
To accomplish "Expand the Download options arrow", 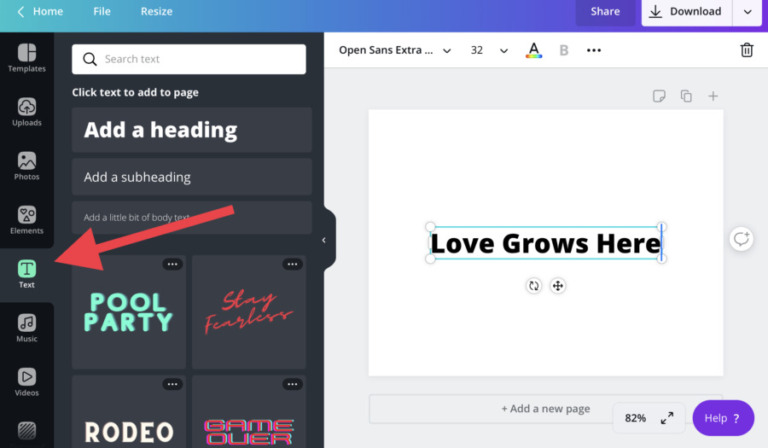I will (746, 12).
